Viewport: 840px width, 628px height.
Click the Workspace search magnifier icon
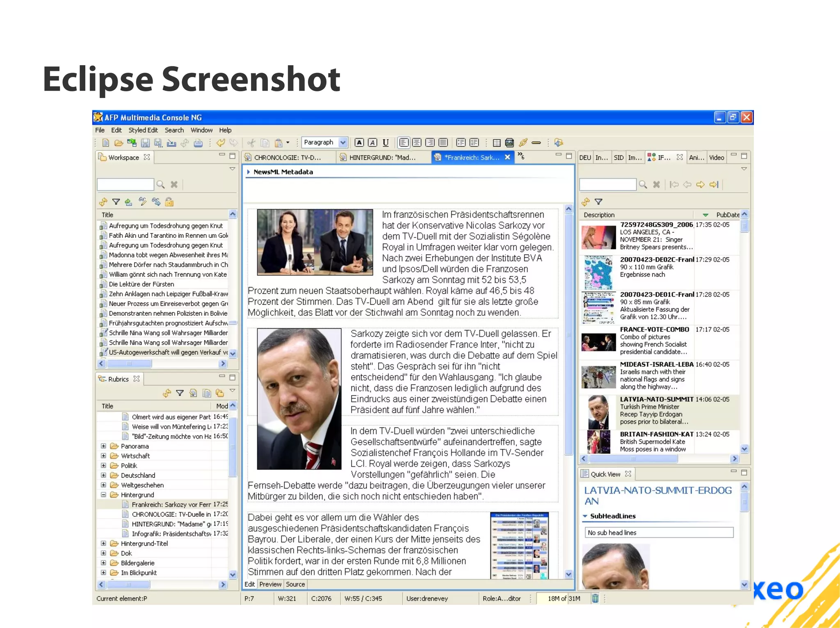pos(161,185)
